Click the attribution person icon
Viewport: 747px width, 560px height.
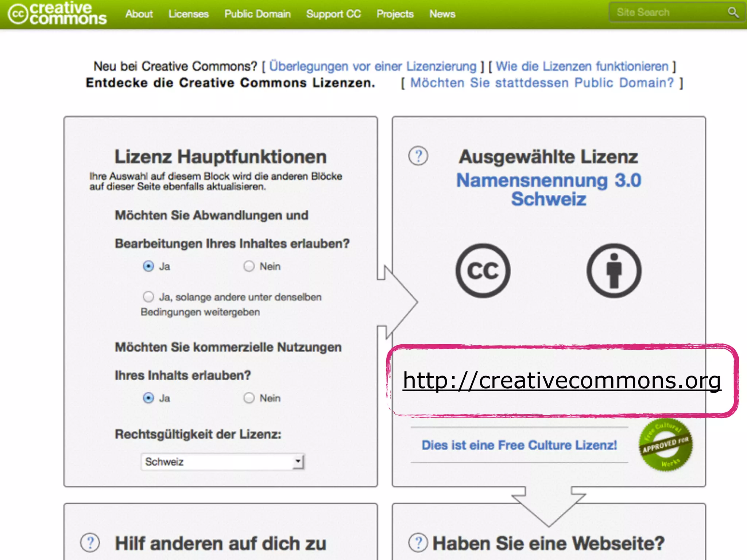(614, 271)
